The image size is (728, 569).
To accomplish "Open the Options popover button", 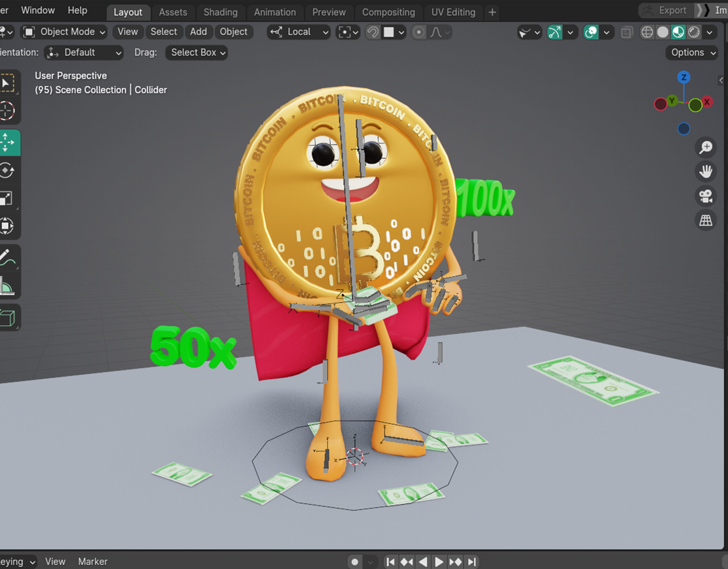I will click(692, 53).
